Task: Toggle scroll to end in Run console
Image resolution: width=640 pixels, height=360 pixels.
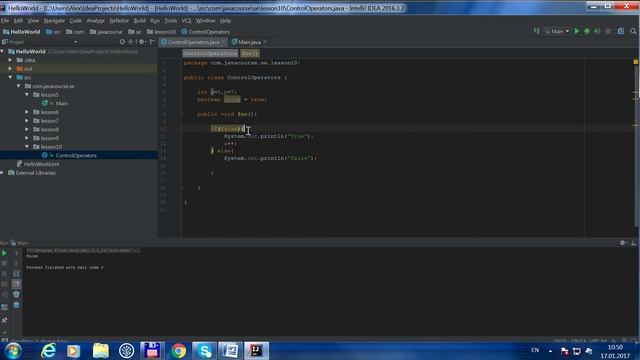Action: coord(16,284)
